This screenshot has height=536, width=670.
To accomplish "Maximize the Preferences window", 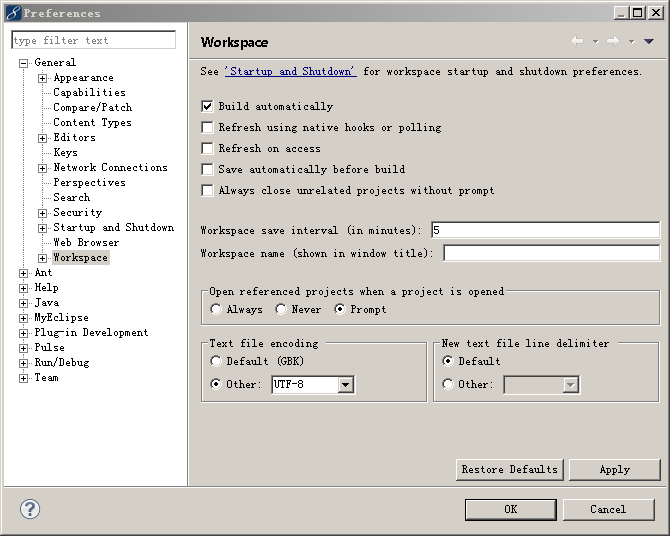I will click(x=637, y=12).
